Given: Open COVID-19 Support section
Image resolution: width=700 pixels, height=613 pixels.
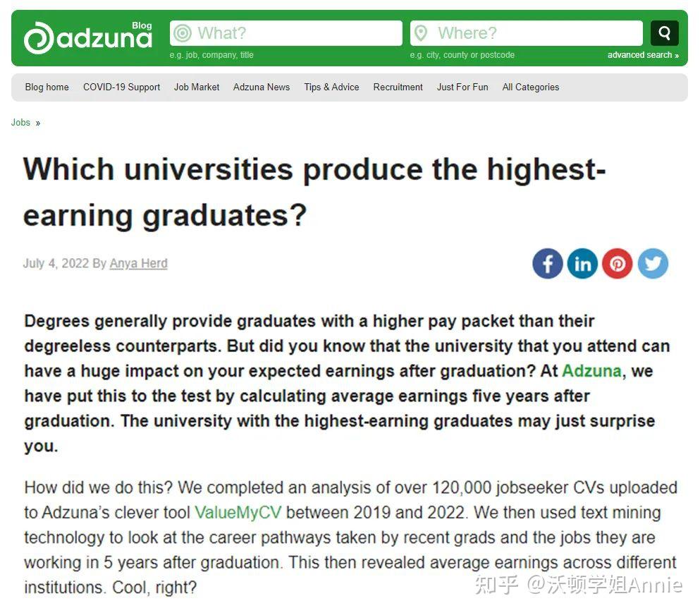Looking at the screenshot, I should [121, 87].
